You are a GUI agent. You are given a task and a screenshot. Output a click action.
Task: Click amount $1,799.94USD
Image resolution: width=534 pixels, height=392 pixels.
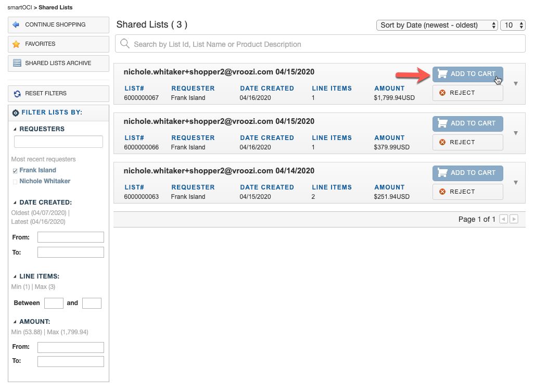pos(395,98)
